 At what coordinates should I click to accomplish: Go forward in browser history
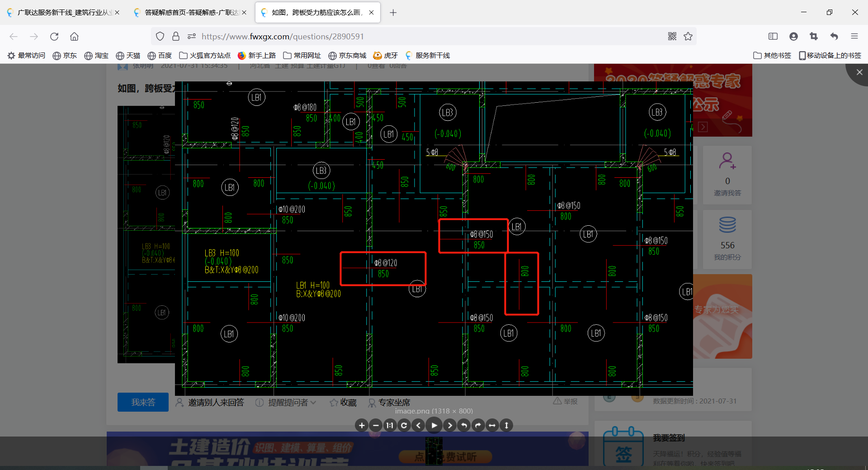coord(34,36)
